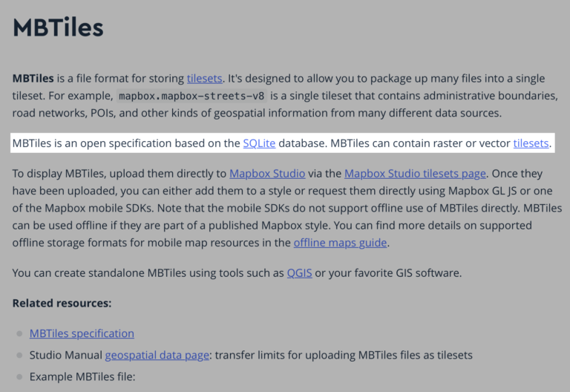Click the "Studio Manual" text in the list
This screenshot has height=392, width=570.
coord(65,355)
